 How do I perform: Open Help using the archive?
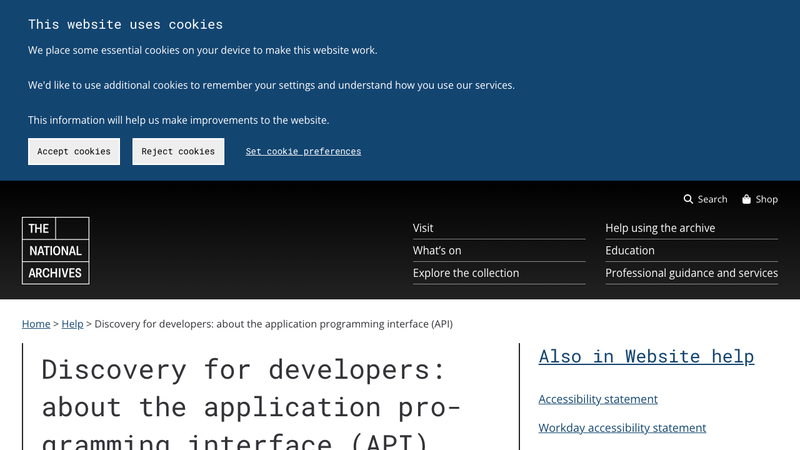tap(660, 228)
